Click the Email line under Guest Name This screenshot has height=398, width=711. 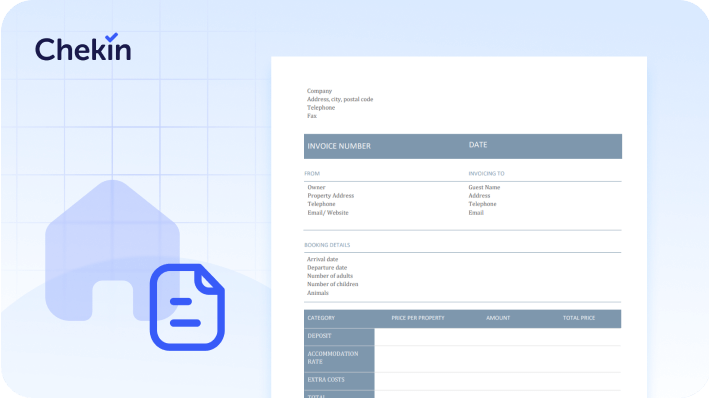476,213
